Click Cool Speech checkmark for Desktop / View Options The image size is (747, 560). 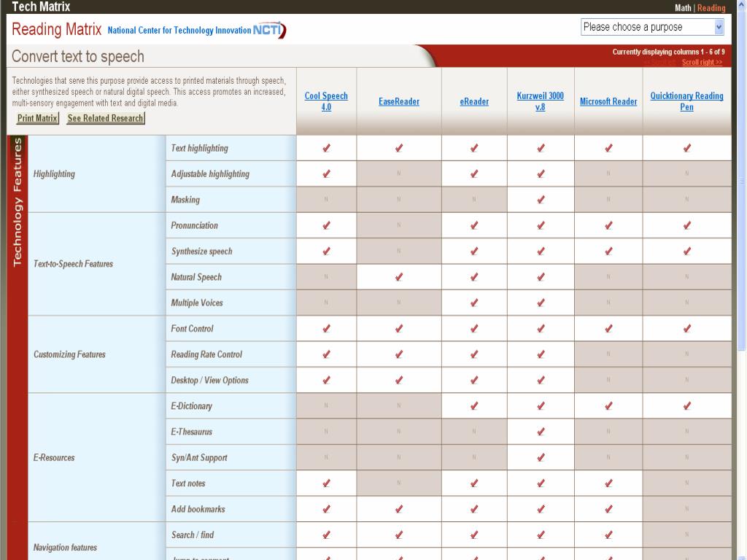click(326, 381)
